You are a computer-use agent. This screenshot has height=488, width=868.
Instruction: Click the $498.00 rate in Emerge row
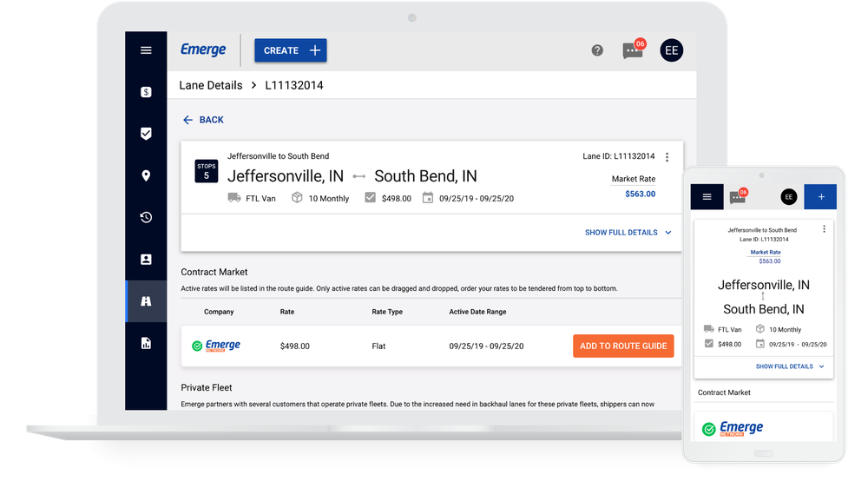click(295, 346)
